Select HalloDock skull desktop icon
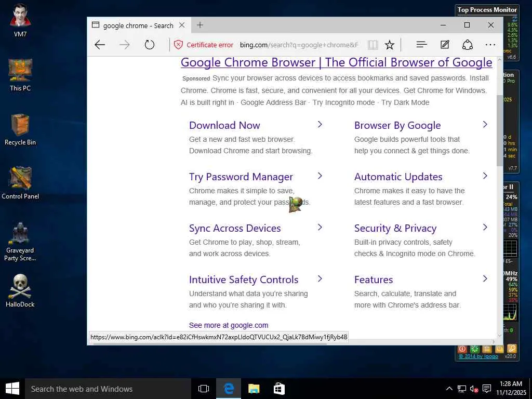 pyautogui.click(x=20, y=291)
